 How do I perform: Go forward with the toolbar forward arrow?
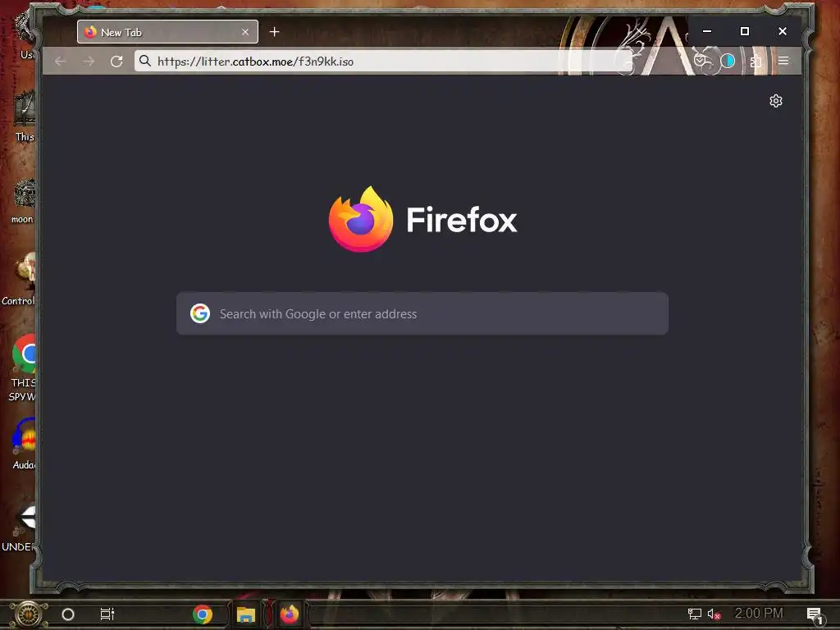[89, 61]
